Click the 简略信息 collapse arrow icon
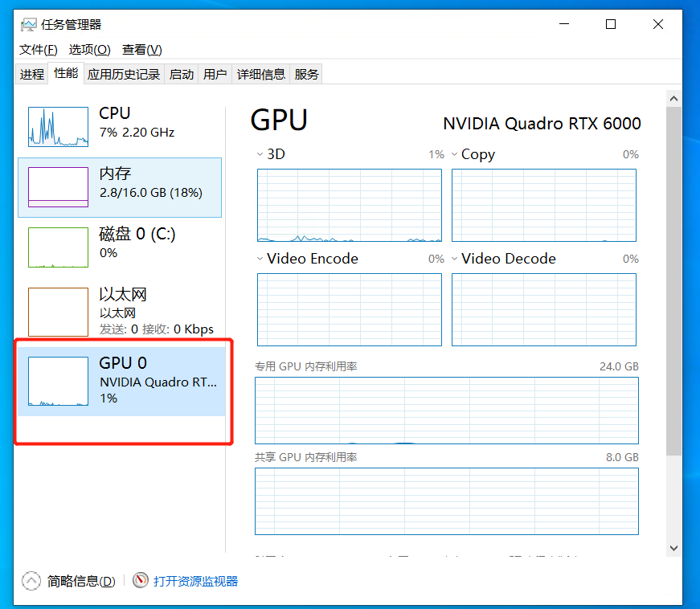 [x=31, y=581]
